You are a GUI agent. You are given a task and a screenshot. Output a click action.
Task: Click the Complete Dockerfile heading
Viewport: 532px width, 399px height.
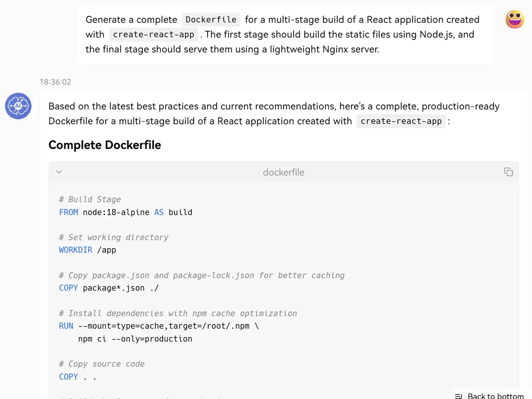coord(105,145)
